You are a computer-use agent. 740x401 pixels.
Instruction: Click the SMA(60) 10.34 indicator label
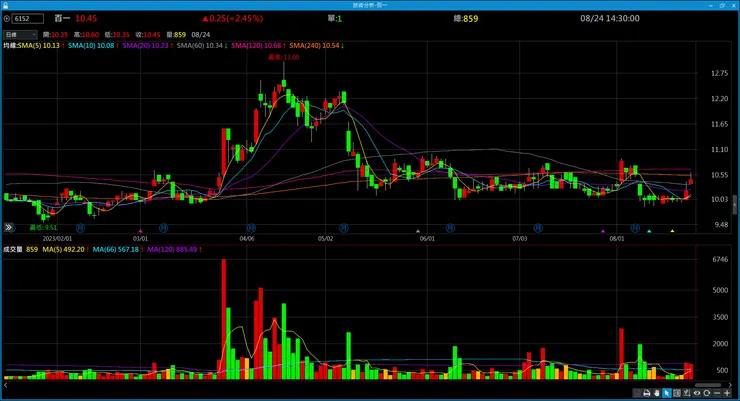pyautogui.click(x=202, y=46)
